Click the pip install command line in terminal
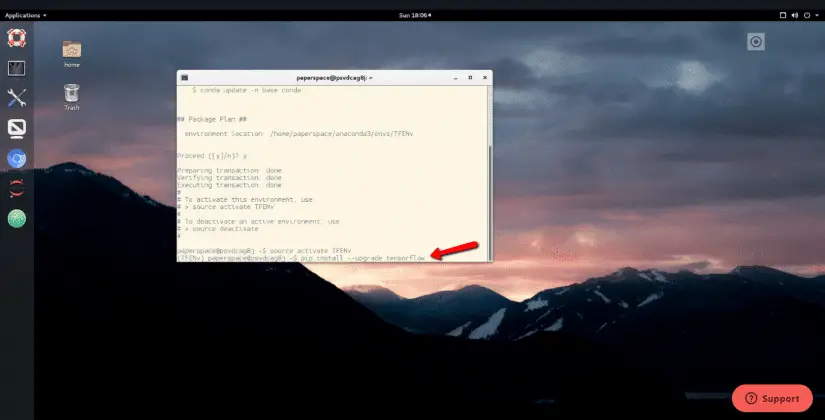Image resolution: width=825 pixels, height=420 pixels. (x=340, y=257)
